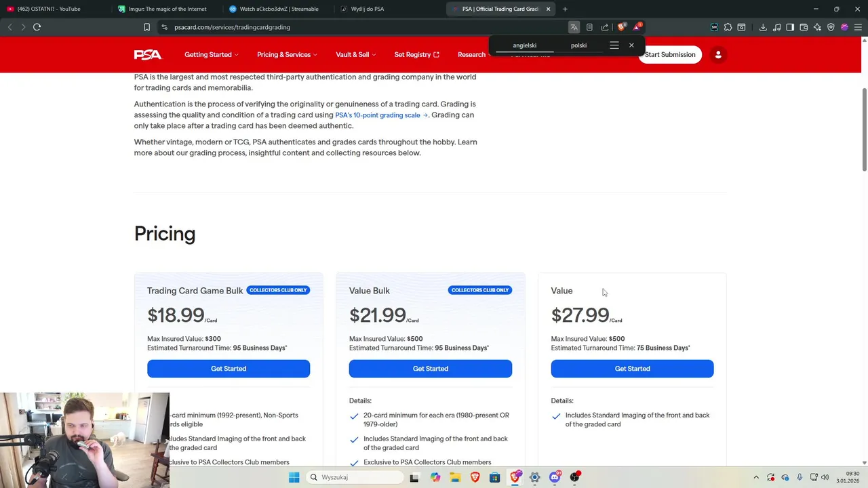Switch to the Streamable tab
Image resolution: width=868 pixels, height=488 pixels.
point(277,9)
